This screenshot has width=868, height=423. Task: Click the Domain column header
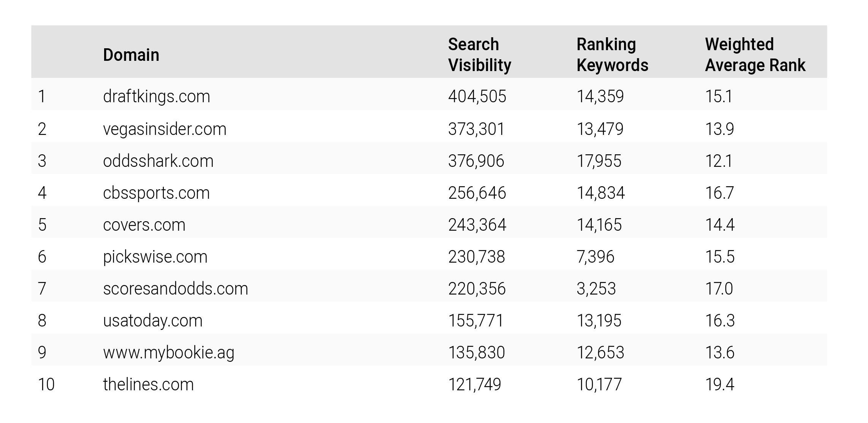[131, 55]
